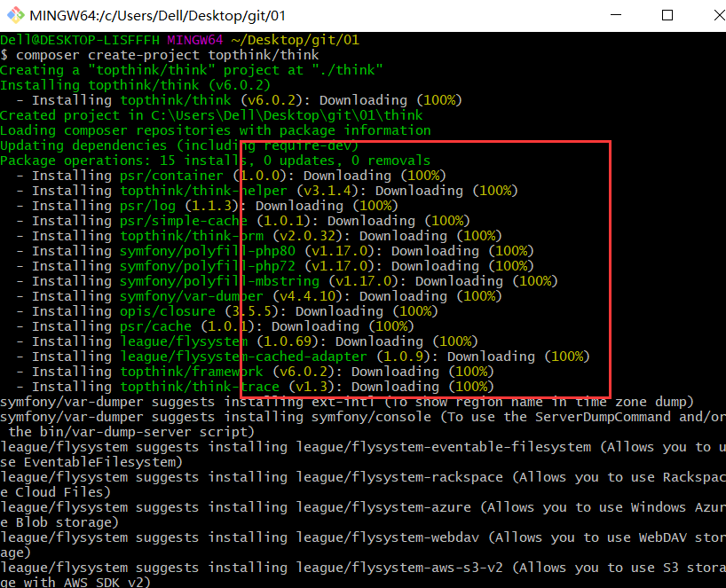726x588 pixels.
Task: Click the suggested package "symfony/console"
Action: (371, 417)
